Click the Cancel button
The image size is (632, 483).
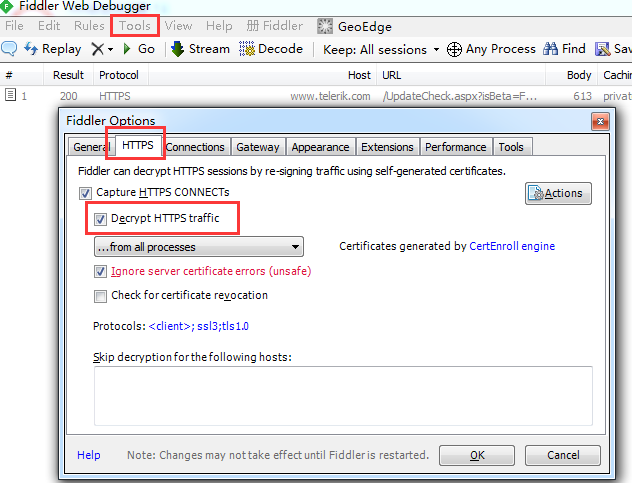[563, 455]
